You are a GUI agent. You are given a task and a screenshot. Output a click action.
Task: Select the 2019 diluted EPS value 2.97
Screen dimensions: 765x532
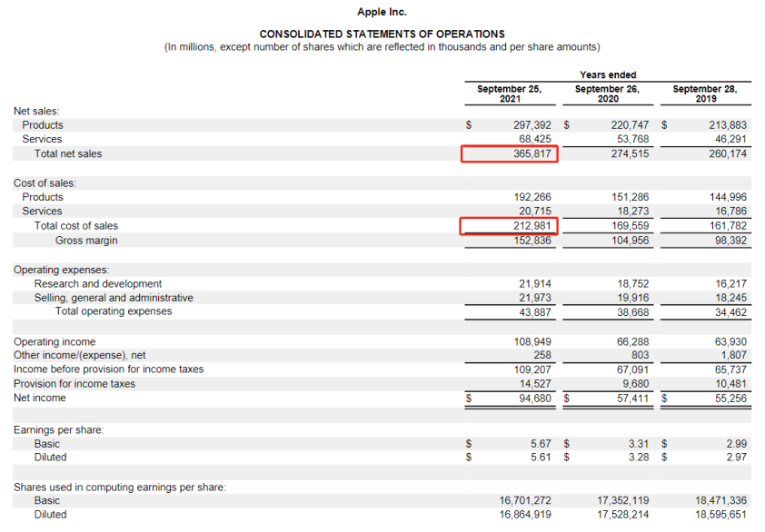736,458
